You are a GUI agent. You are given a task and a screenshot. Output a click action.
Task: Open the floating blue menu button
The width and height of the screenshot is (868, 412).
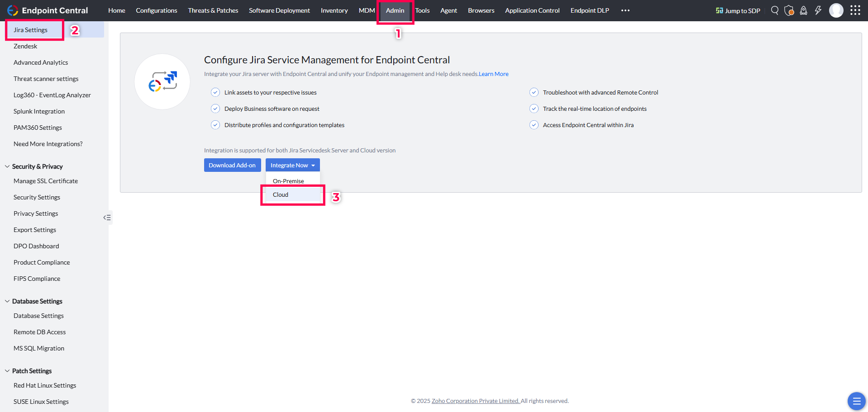pos(856,401)
